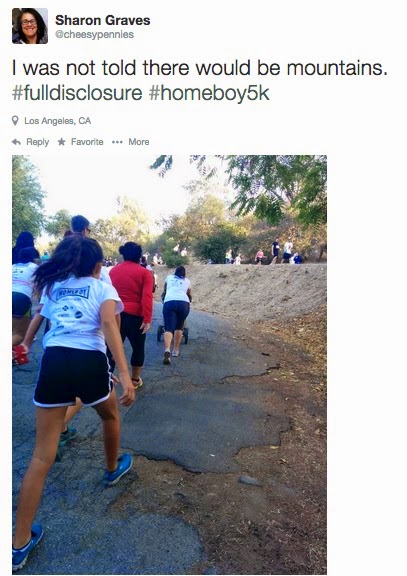Screen dimensions: 407x576
Task: Click the location pin icon
Action: 15,120
